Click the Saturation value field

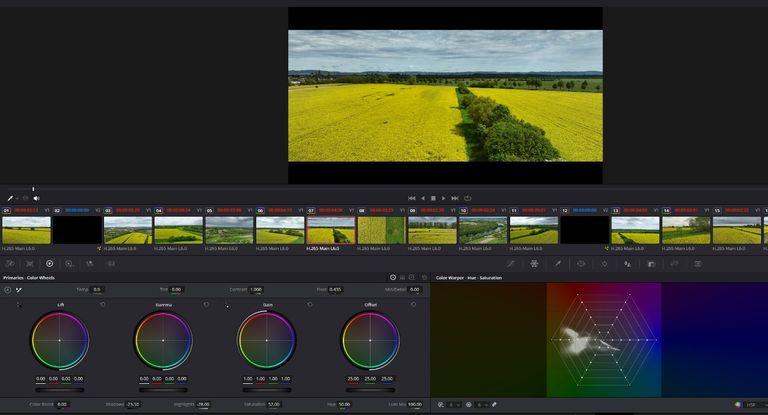click(x=273, y=404)
